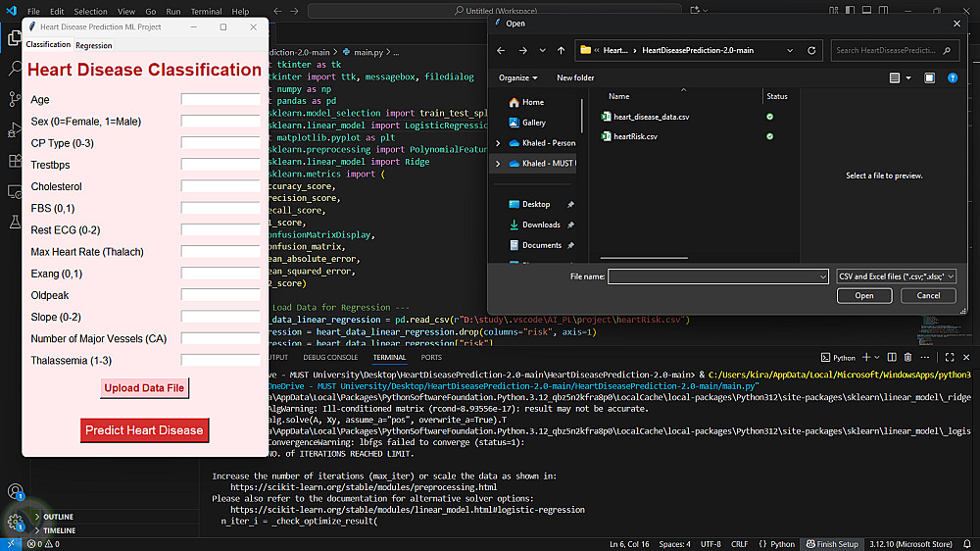Open errors and warnings problems indicator

coord(43,544)
